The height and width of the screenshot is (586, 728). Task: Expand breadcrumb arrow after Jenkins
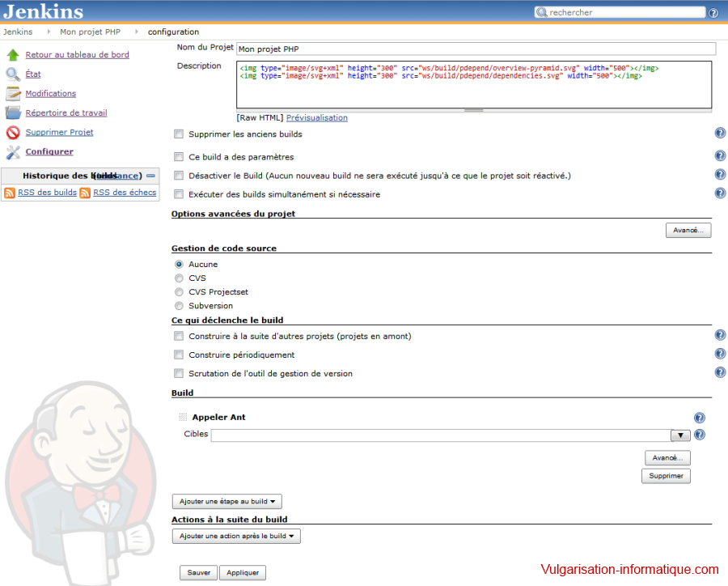click(49, 32)
